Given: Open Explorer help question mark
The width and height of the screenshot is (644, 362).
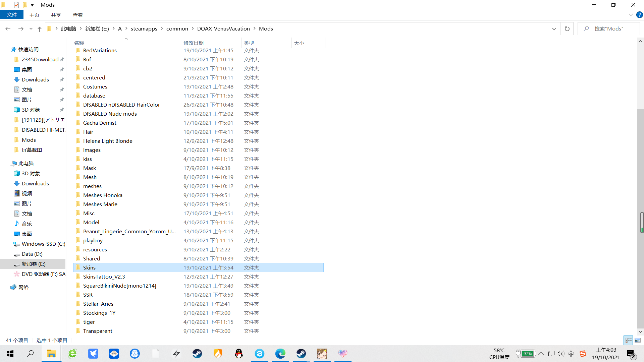Looking at the screenshot, I should click(x=640, y=15).
